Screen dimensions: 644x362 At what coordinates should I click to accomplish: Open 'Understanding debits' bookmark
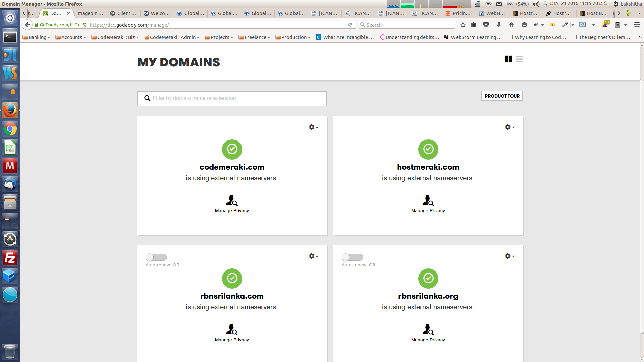coord(409,37)
